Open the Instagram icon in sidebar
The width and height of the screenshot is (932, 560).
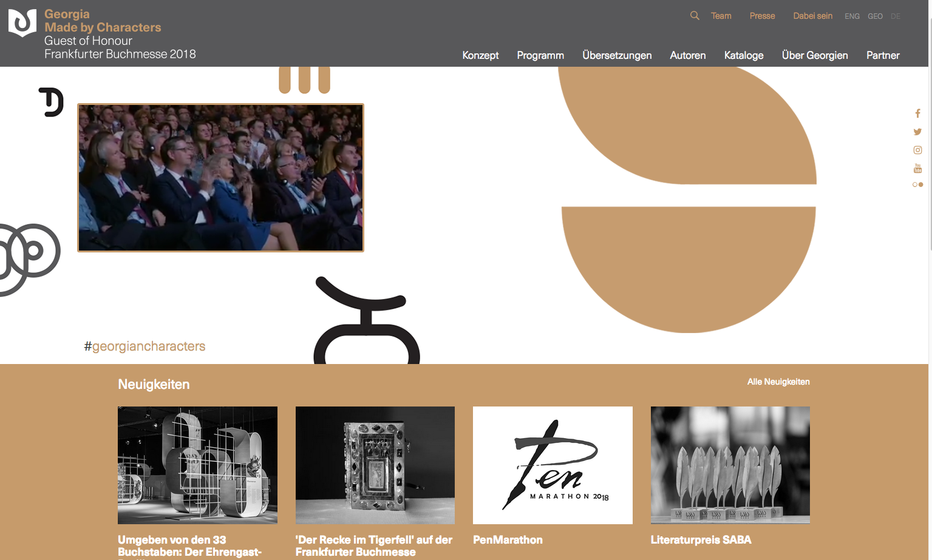click(x=917, y=150)
